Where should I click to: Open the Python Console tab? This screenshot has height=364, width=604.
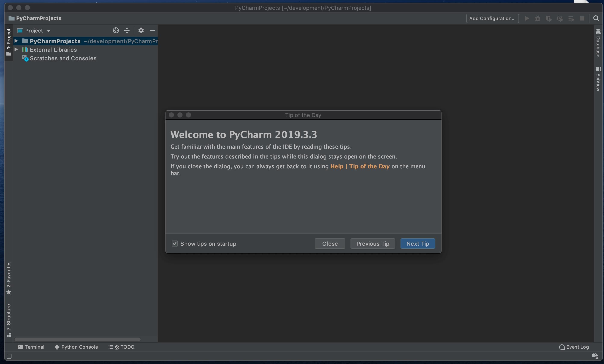tap(76, 347)
